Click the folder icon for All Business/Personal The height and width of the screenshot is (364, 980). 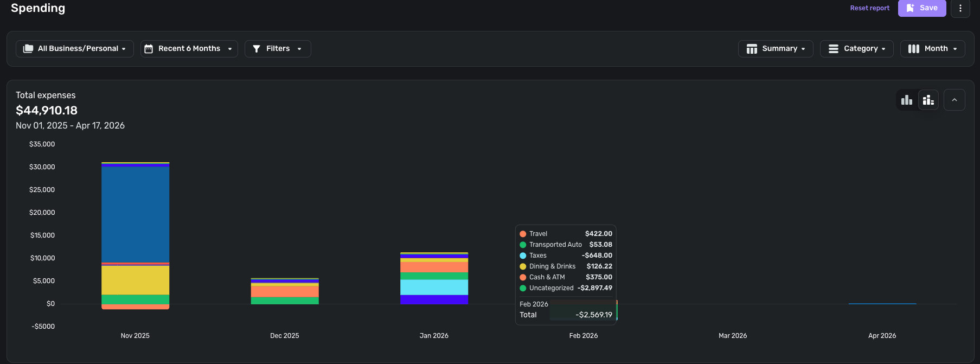click(x=28, y=49)
